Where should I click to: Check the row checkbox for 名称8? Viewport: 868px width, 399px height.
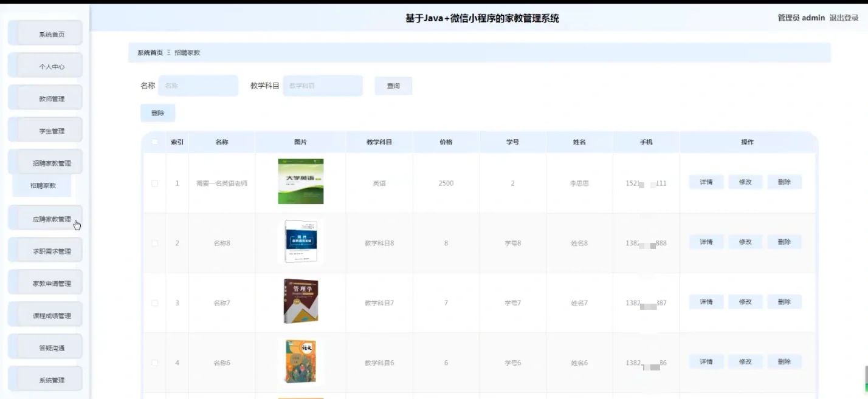point(155,242)
